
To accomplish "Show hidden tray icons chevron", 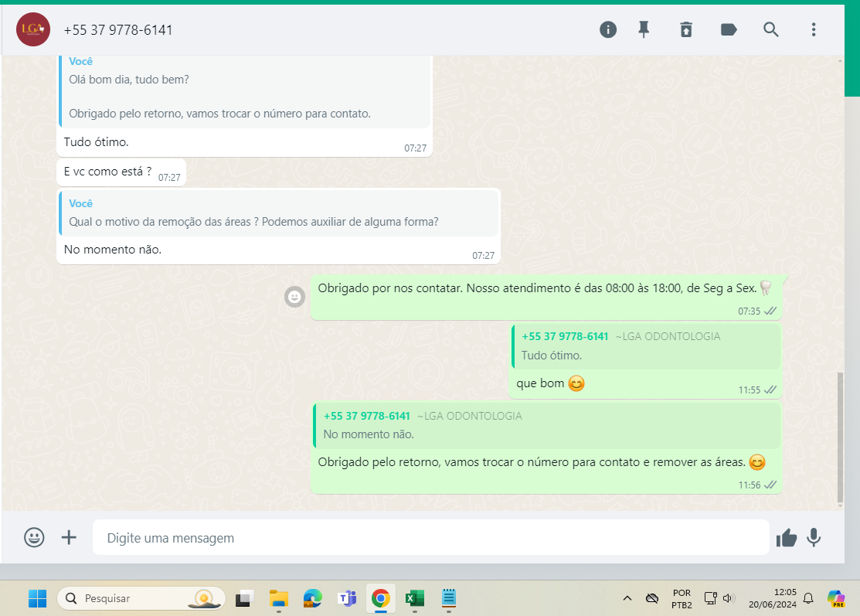I will pyautogui.click(x=627, y=598).
